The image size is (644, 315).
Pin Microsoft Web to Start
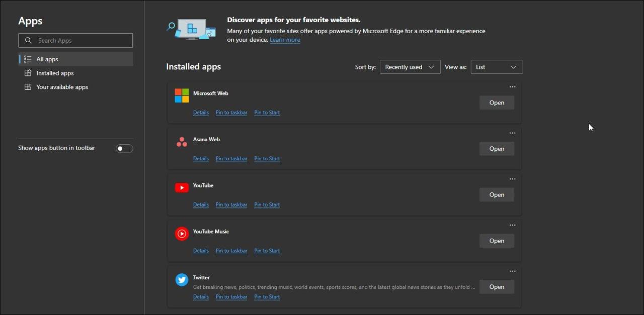(267, 113)
